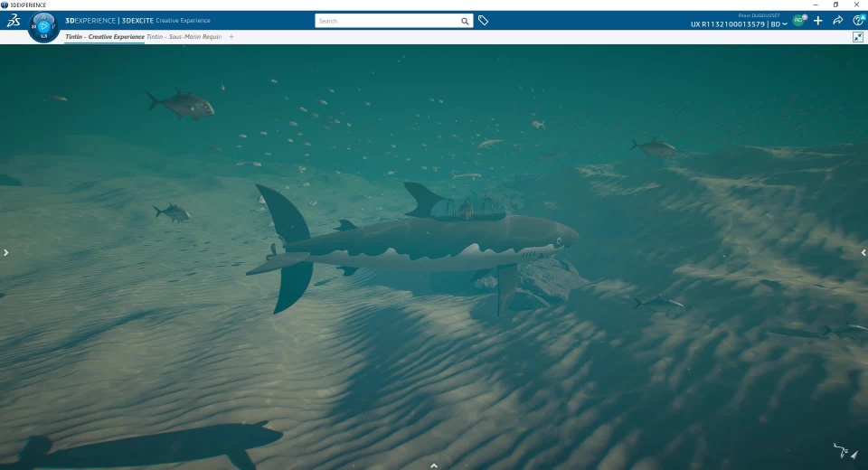Restore down the 3DEXPERIENCE window
The height and width of the screenshot is (470, 868).
tap(835, 5)
